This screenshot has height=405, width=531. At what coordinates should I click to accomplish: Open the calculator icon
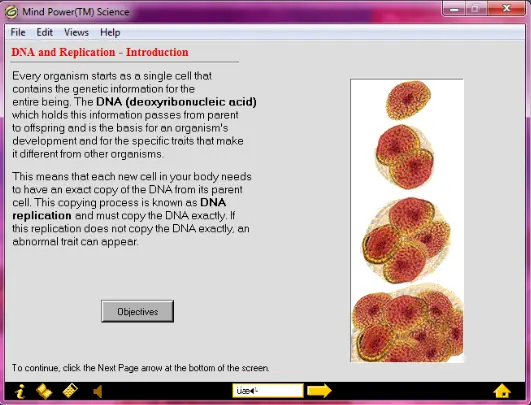(x=70, y=391)
